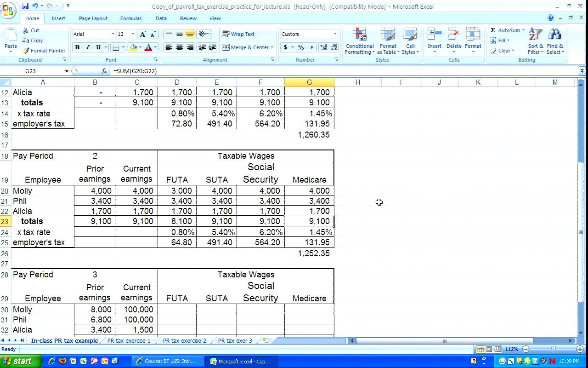Toggle bold formatting
Viewport: 588px width, 368px height.
(x=77, y=47)
